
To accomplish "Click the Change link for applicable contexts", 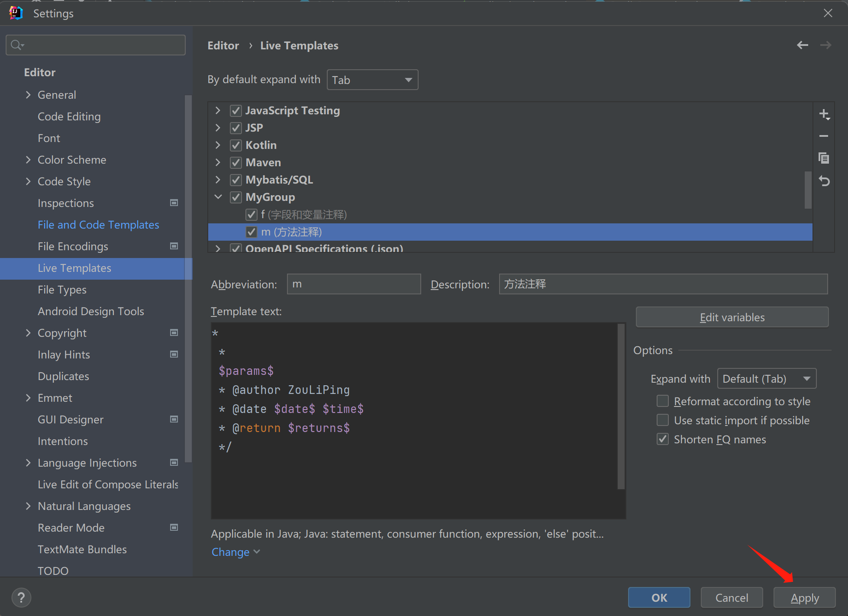I will (230, 552).
